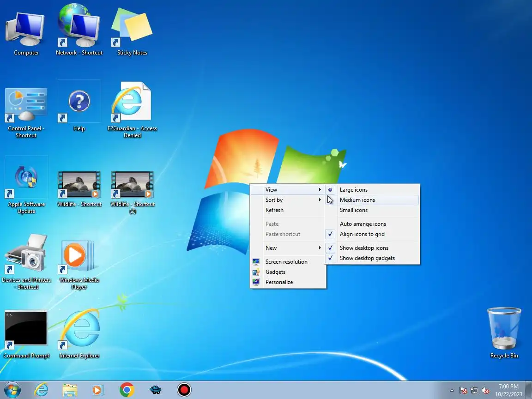This screenshot has height=399, width=532.
Task: Open the Action Center flag tray icon
Action: [463, 391]
